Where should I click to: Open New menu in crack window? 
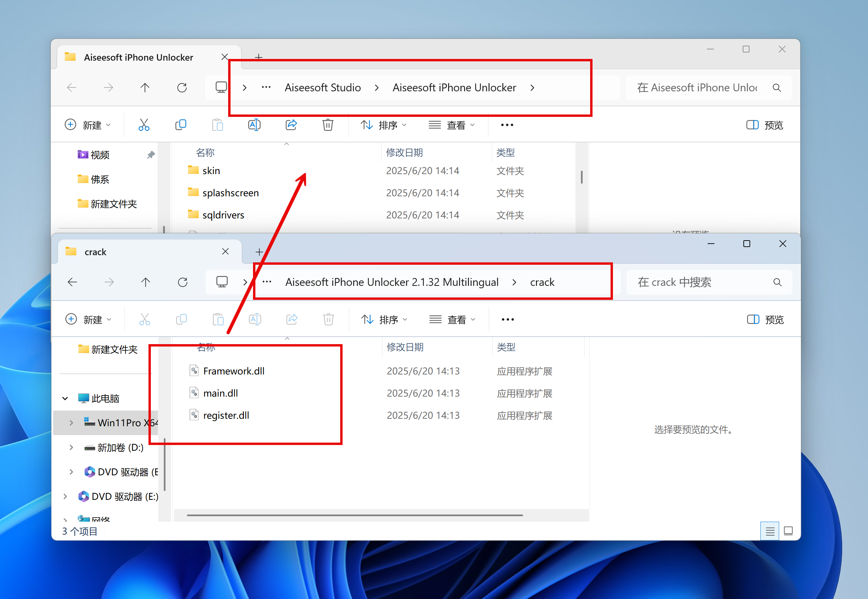(88, 319)
